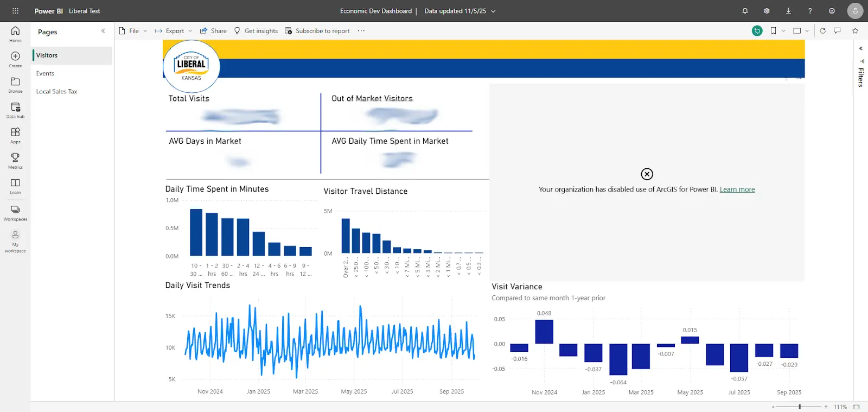Click the Daily Visit Trends chart title

click(x=197, y=285)
